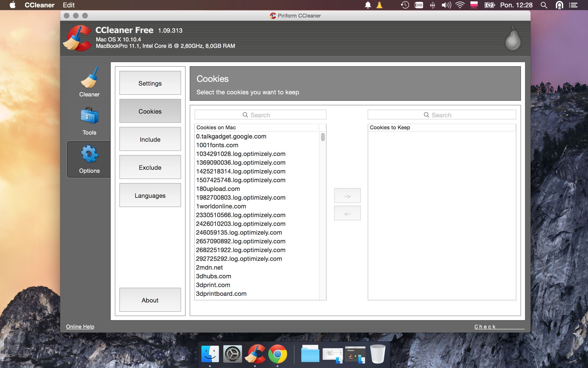The image size is (588, 368).
Task: Select cookie 1507425748.log.optimizely.com
Action: point(257,180)
